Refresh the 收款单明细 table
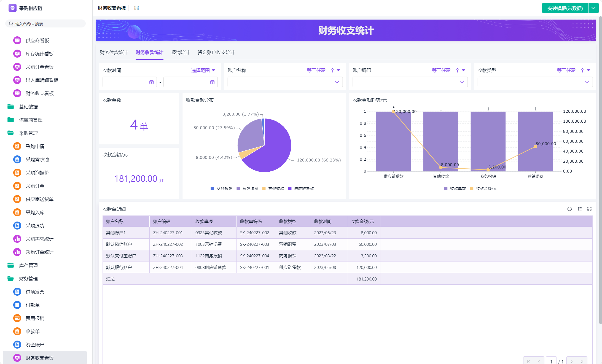602x364 pixels. coord(569,209)
